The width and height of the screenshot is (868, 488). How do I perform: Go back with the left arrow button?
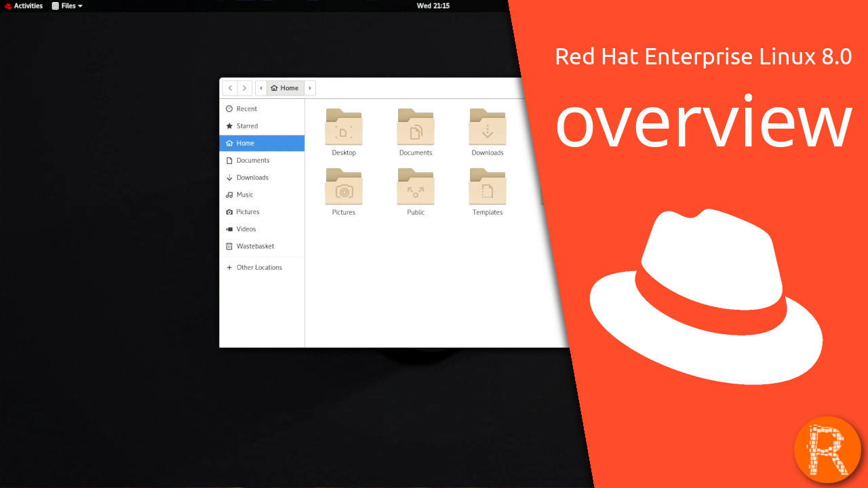230,88
